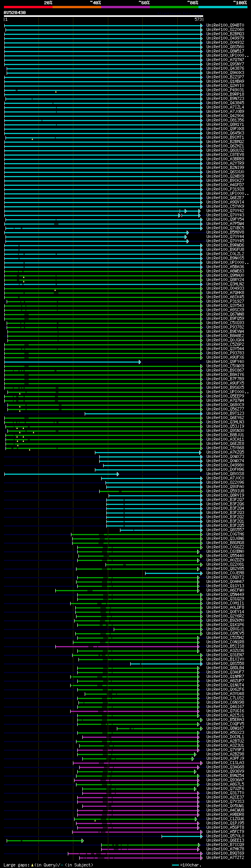251x868 pixels.
Task: Click sequence name UniRef100_B3F2Q7
Action: tap(225, 499)
